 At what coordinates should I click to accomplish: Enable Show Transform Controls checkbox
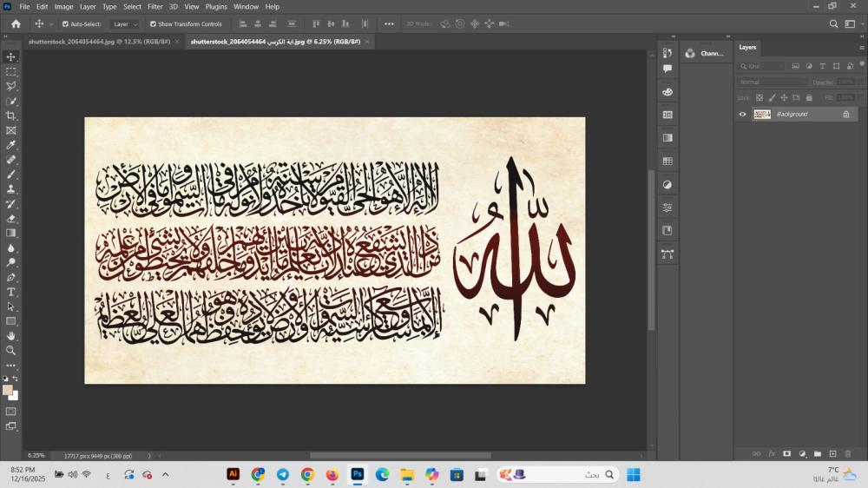[x=154, y=24]
